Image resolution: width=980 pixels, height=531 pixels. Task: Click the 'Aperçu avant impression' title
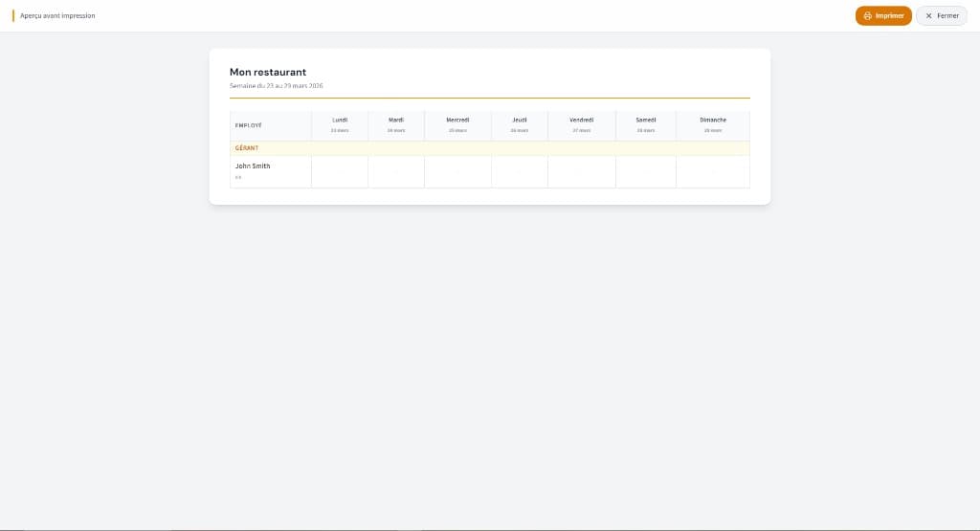[57, 16]
